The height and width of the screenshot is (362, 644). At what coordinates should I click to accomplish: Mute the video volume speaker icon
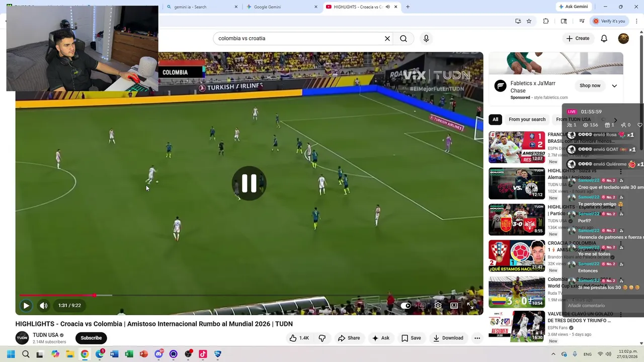[44, 305]
